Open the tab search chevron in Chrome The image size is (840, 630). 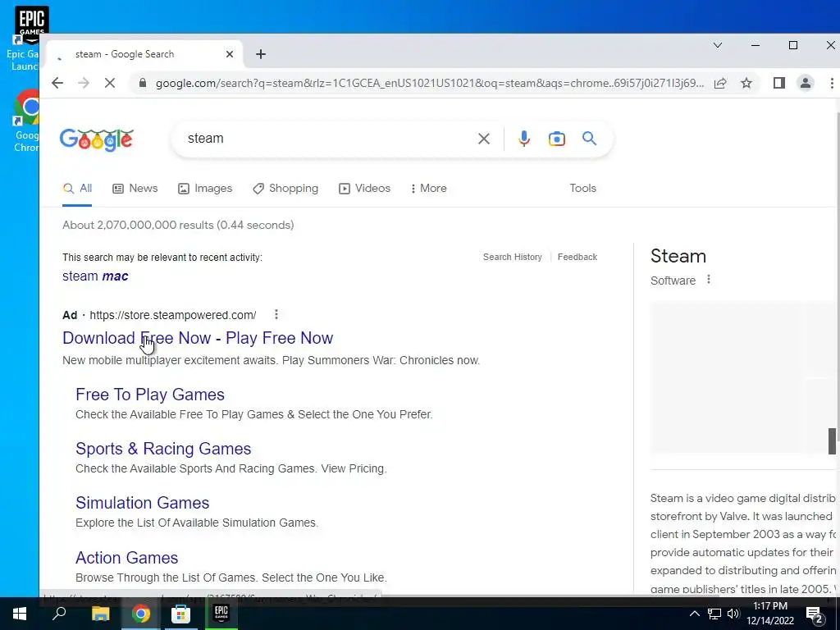718,46
